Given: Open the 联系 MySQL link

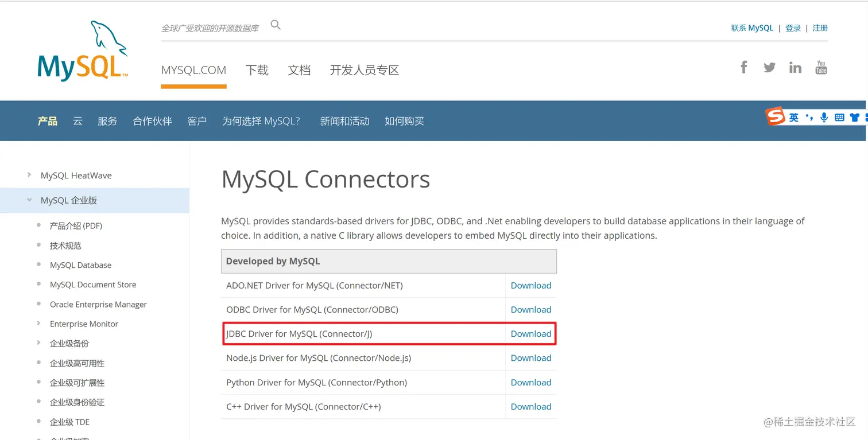Looking at the screenshot, I should (x=752, y=28).
